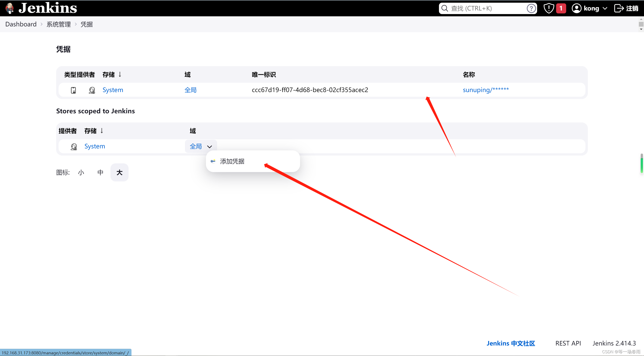
Task: Click the 存储 sort arrow in stores table
Action: coord(102,131)
